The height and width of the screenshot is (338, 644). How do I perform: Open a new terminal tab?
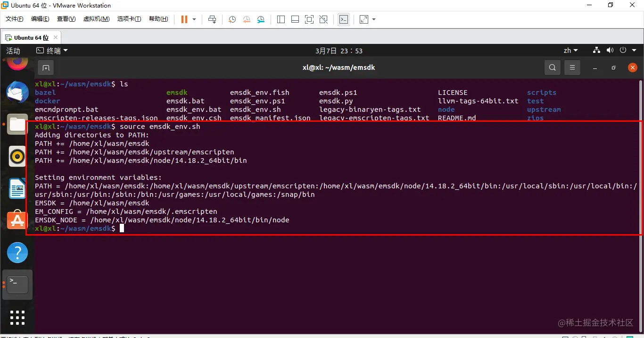[x=46, y=68]
